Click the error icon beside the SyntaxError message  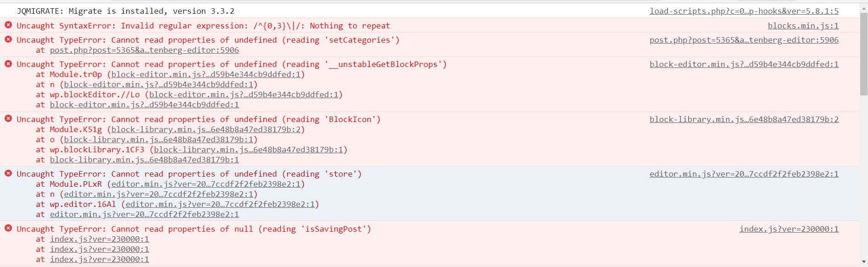coord(8,25)
